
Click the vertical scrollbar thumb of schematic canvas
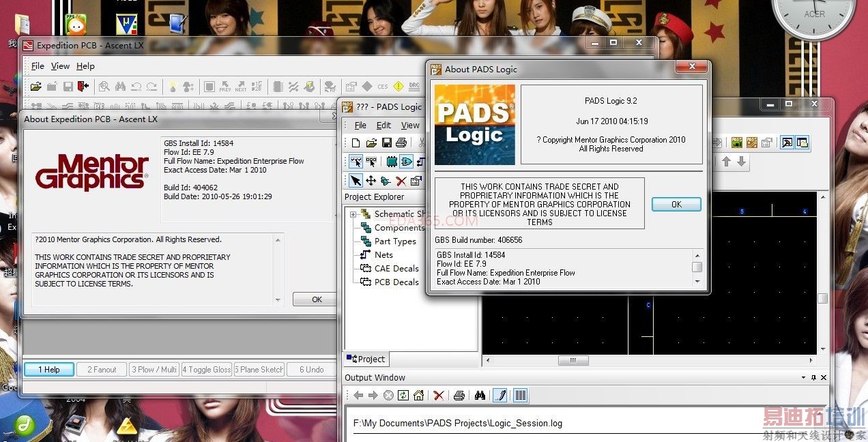point(822,298)
